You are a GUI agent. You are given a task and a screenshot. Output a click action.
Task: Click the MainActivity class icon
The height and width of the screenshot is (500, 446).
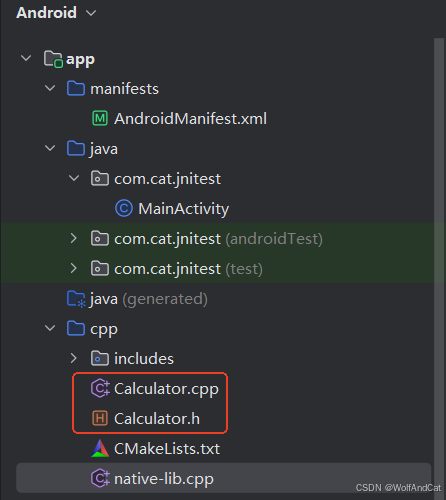coord(124,208)
